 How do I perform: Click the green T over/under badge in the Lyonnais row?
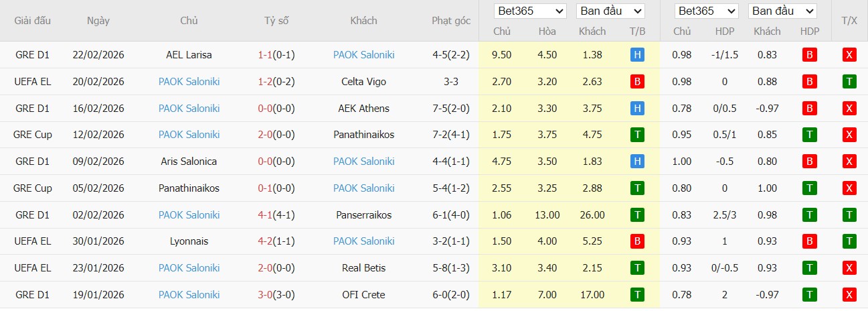coord(849,241)
